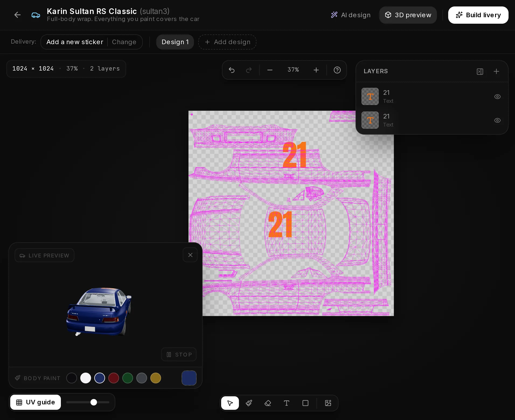Click the 37% zoom level in toolbar

point(293,70)
